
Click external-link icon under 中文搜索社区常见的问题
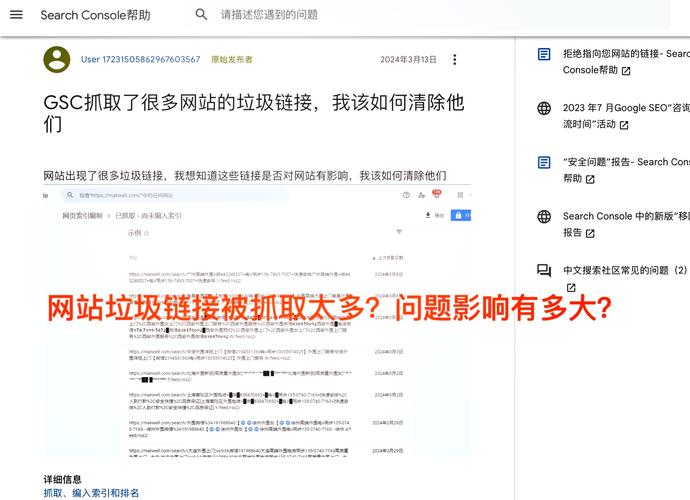click(571, 287)
